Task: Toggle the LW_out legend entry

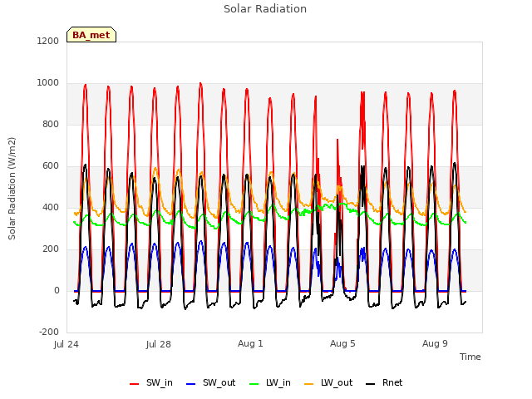Action: coord(328,382)
